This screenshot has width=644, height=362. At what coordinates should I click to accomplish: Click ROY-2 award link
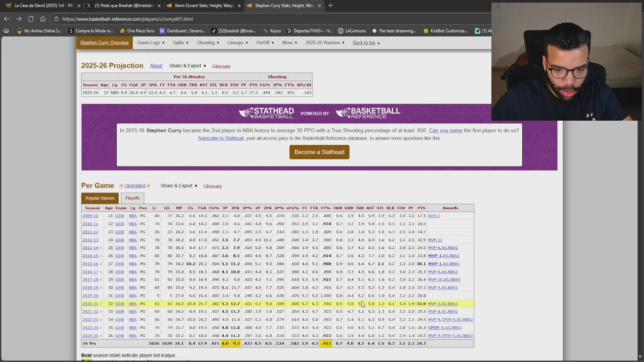[x=434, y=216]
